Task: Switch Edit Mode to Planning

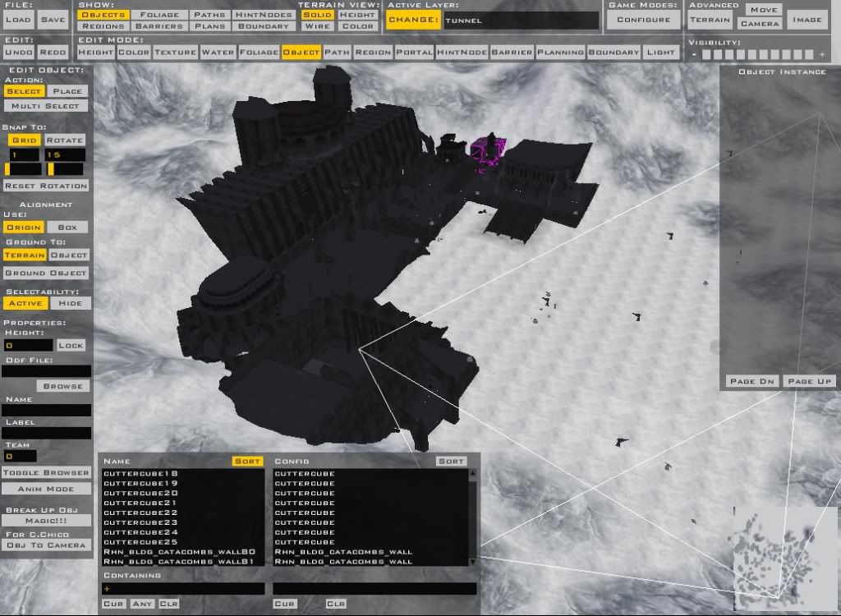Action: [560, 52]
